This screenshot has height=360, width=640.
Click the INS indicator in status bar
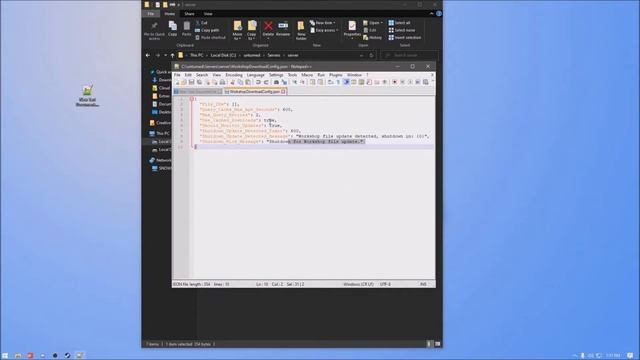pos(423,284)
